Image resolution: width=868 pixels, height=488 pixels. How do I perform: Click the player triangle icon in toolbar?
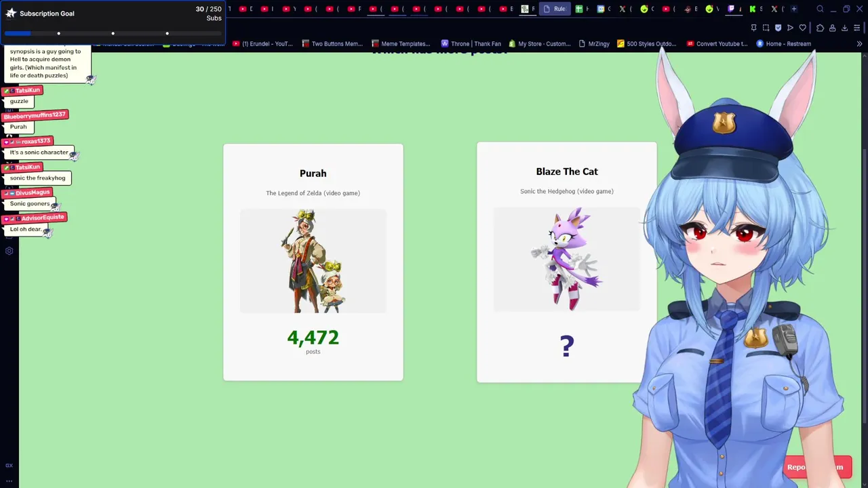(790, 28)
